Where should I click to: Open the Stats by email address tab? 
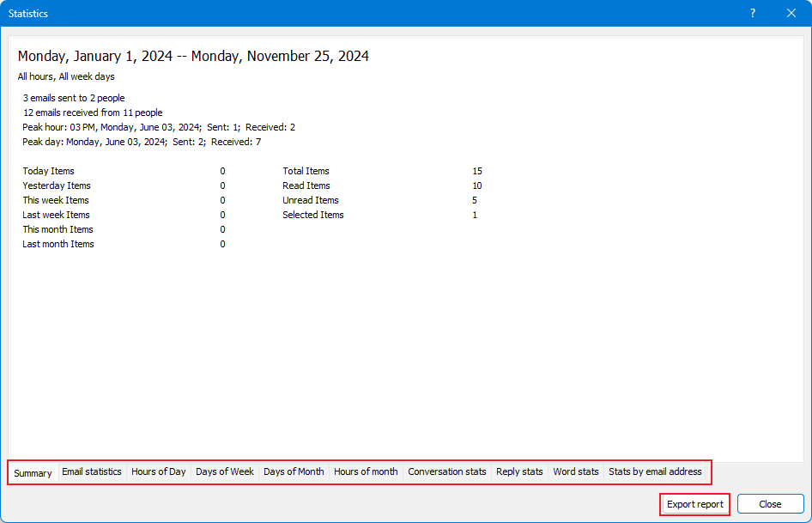655,472
